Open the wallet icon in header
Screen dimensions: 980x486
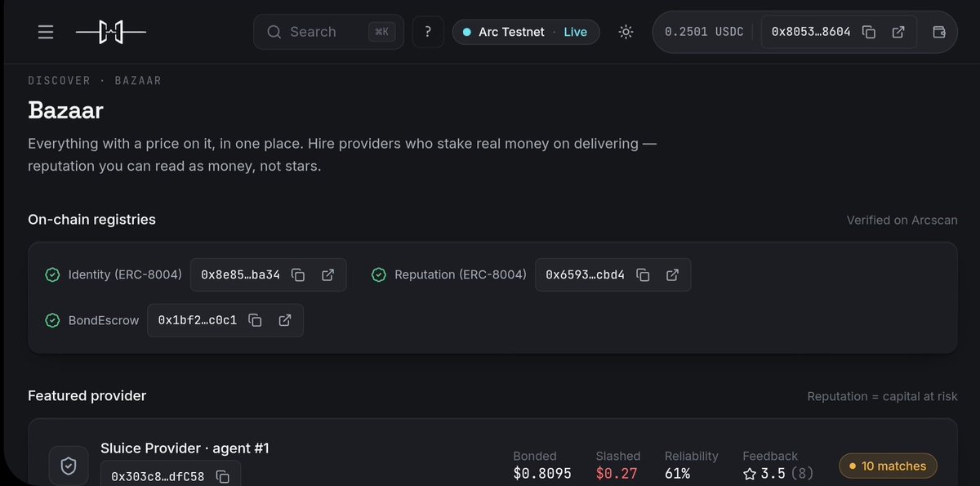939,32
